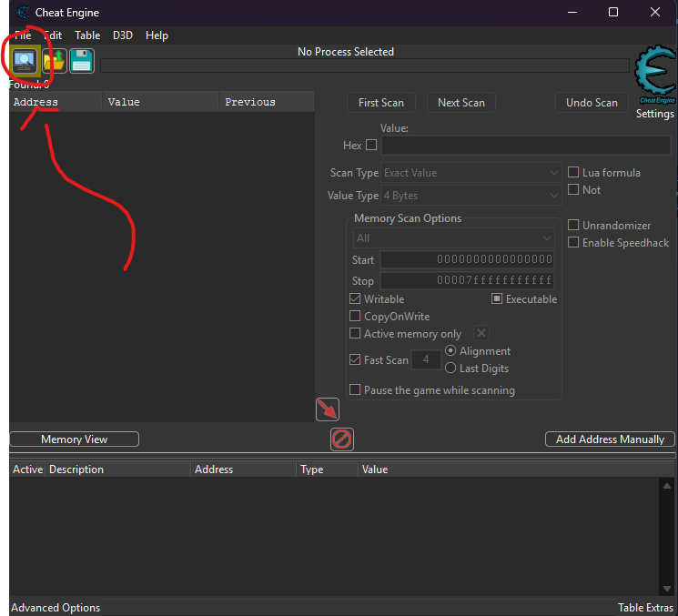The image size is (678, 616).
Task: Open the Table menu
Action: 87,35
